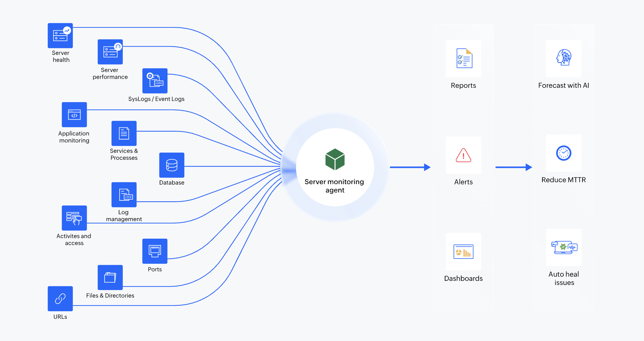Click the "Server health" label
The width and height of the screenshot is (644, 341).
(61, 56)
